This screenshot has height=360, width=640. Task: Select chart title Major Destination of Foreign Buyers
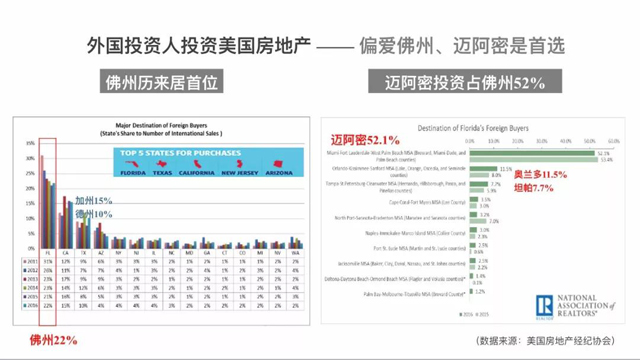click(x=161, y=125)
